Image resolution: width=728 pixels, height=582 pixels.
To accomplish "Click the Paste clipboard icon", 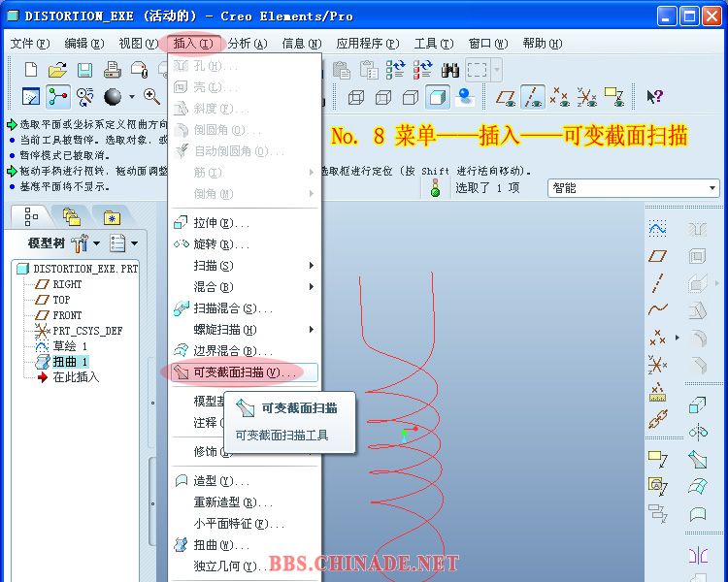I will (x=342, y=70).
